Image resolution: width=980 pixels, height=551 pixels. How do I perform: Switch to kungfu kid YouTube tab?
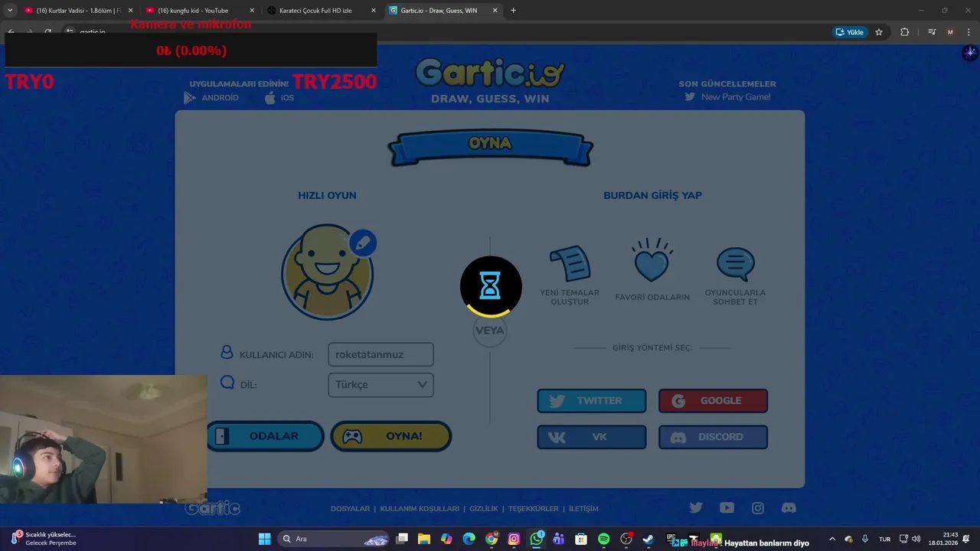(x=200, y=11)
